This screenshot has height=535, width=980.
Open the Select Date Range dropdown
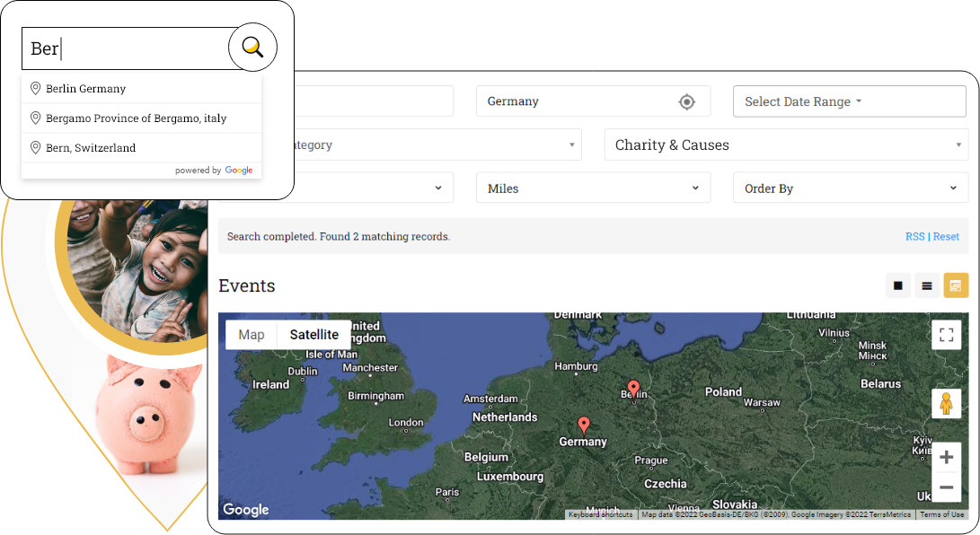tap(849, 101)
